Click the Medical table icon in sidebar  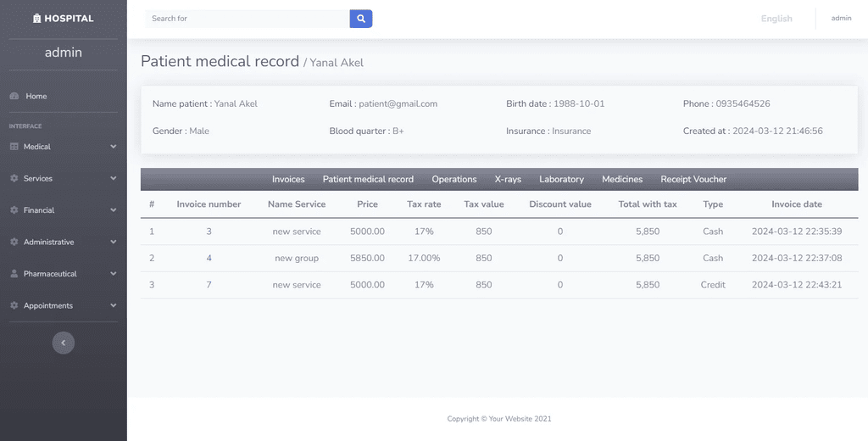[x=14, y=147]
